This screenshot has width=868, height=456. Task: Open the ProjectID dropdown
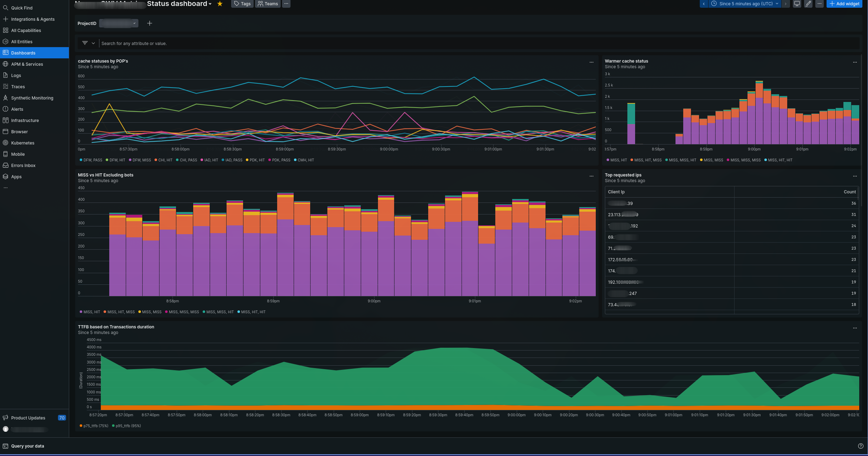(x=118, y=23)
